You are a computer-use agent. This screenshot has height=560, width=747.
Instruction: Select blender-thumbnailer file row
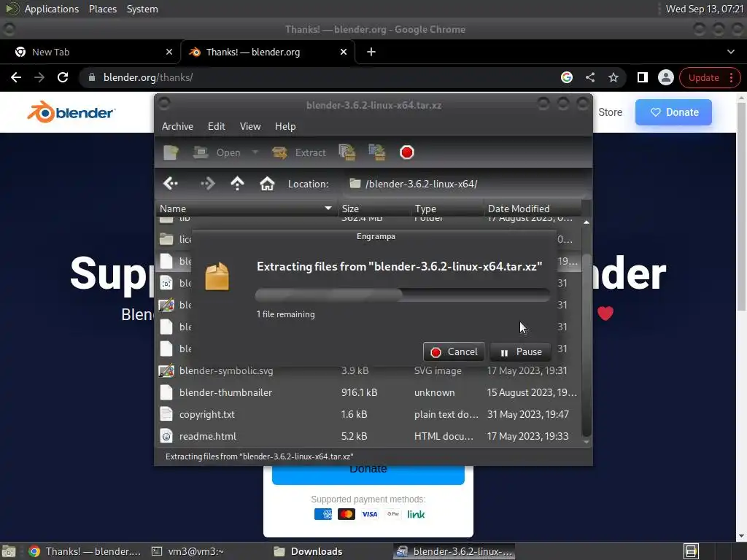(368, 392)
